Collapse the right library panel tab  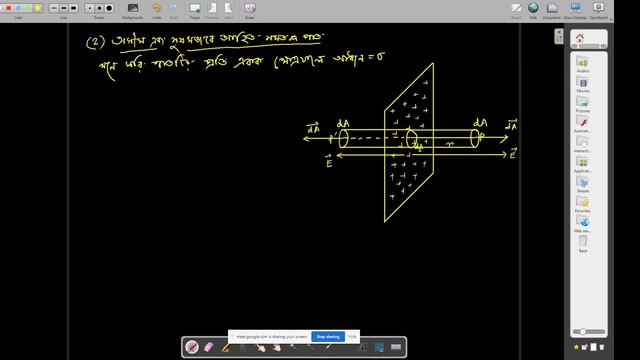click(559, 36)
